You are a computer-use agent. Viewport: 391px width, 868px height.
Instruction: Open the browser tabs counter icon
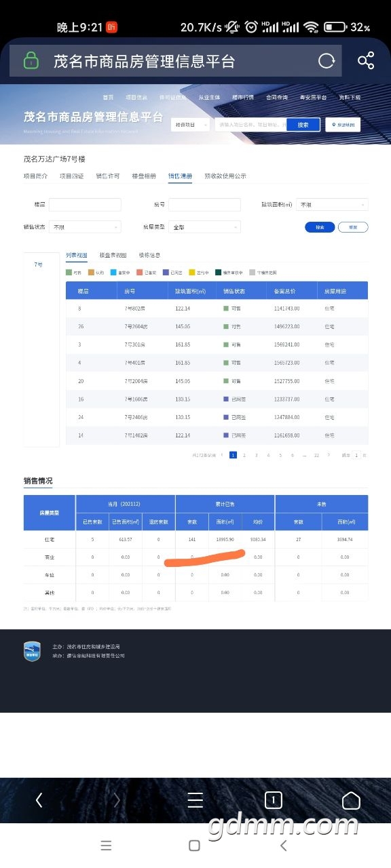click(273, 800)
